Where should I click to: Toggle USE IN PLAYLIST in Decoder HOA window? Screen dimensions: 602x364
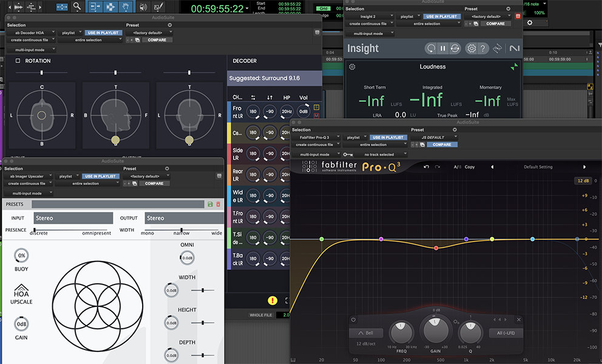[103, 33]
